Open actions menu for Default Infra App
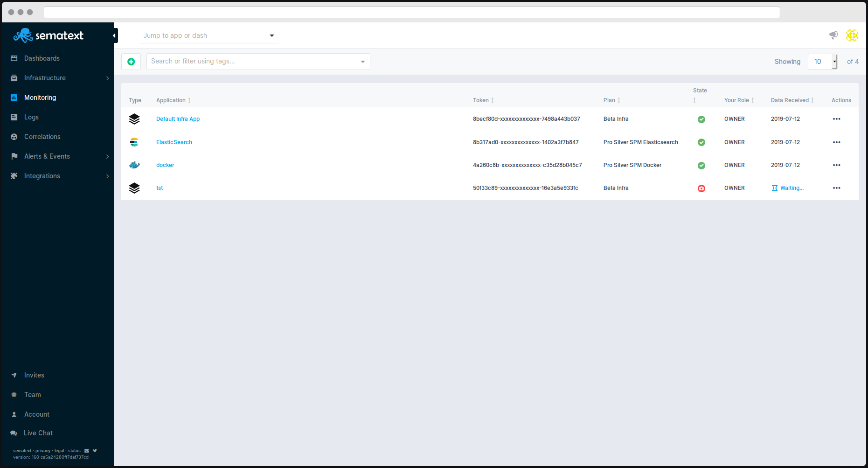This screenshot has height=468, width=868. 836,119
